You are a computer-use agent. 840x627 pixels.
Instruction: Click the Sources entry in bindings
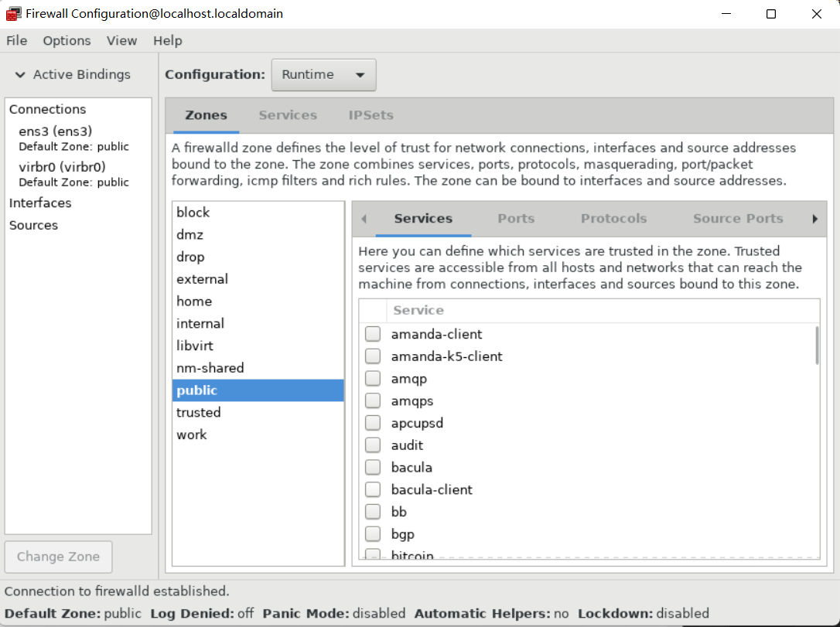coord(33,226)
